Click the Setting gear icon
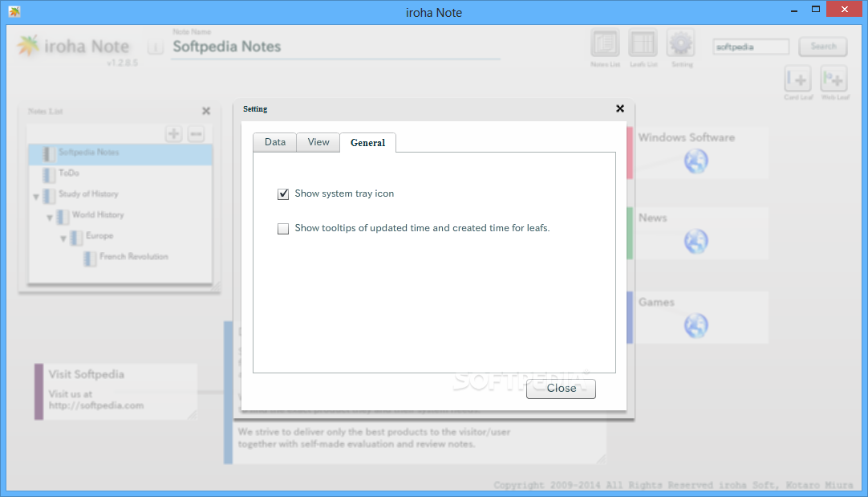Screen dimensions: 868x497 point(681,43)
